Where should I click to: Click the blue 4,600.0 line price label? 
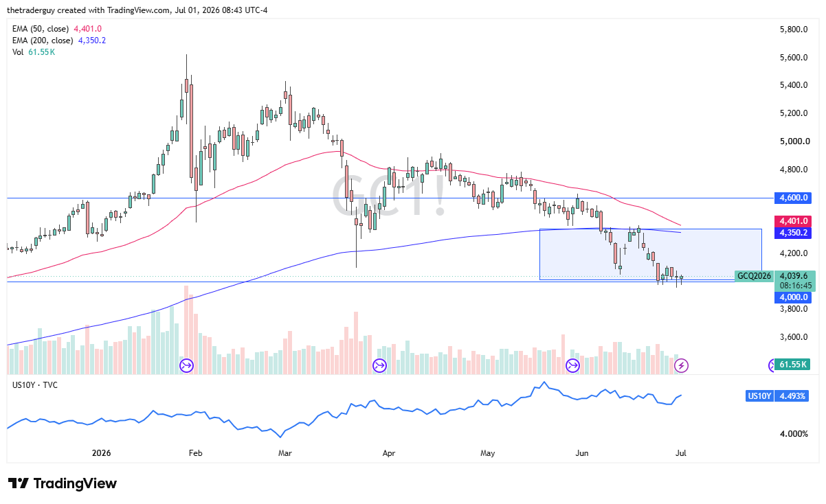point(793,198)
